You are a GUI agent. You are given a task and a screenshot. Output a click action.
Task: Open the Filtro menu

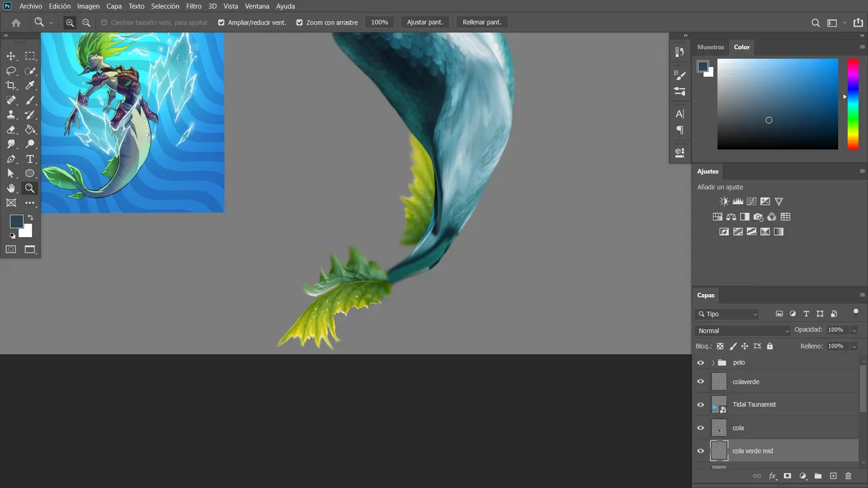click(x=194, y=6)
